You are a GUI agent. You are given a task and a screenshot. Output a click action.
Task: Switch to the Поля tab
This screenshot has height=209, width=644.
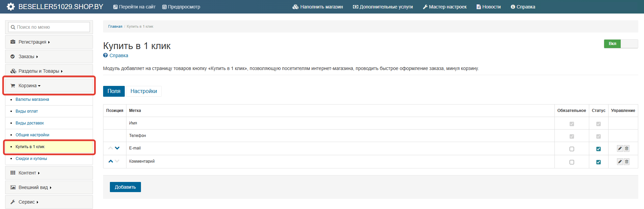point(114,91)
